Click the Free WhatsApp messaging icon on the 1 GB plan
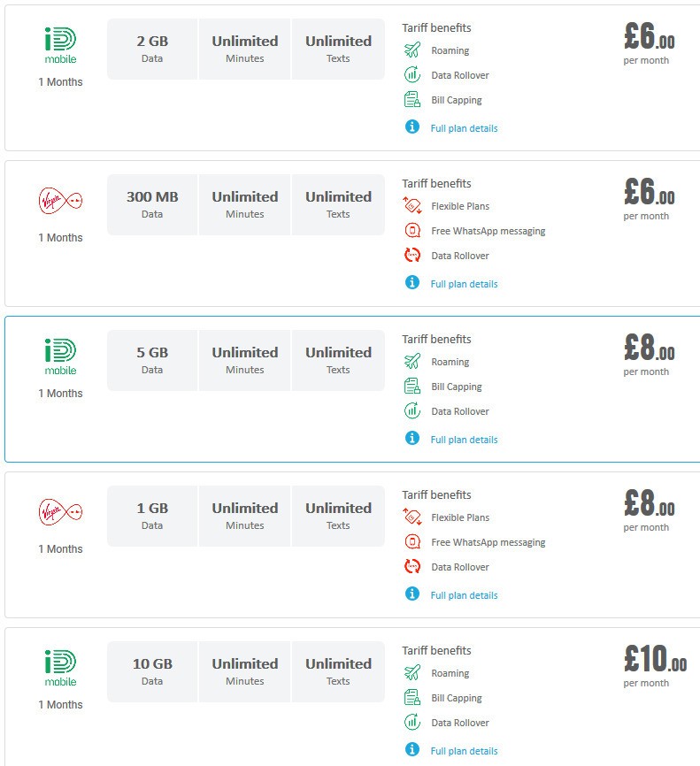This screenshot has width=700, height=766. coord(412,542)
